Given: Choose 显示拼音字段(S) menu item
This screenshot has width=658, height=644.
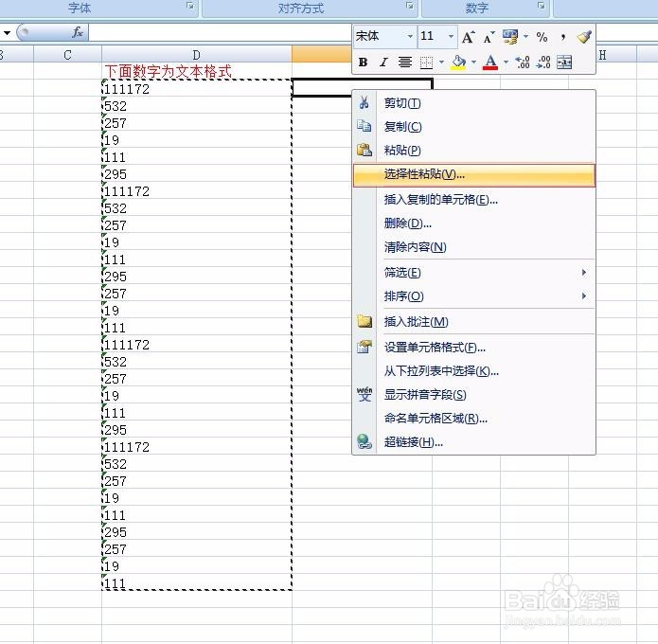Looking at the screenshot, I should tap(473, 394).
